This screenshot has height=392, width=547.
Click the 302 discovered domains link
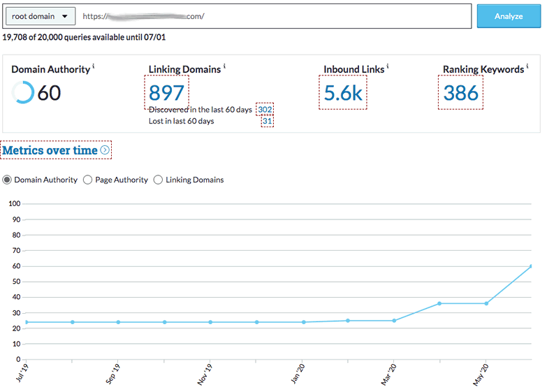coord(265,110)
